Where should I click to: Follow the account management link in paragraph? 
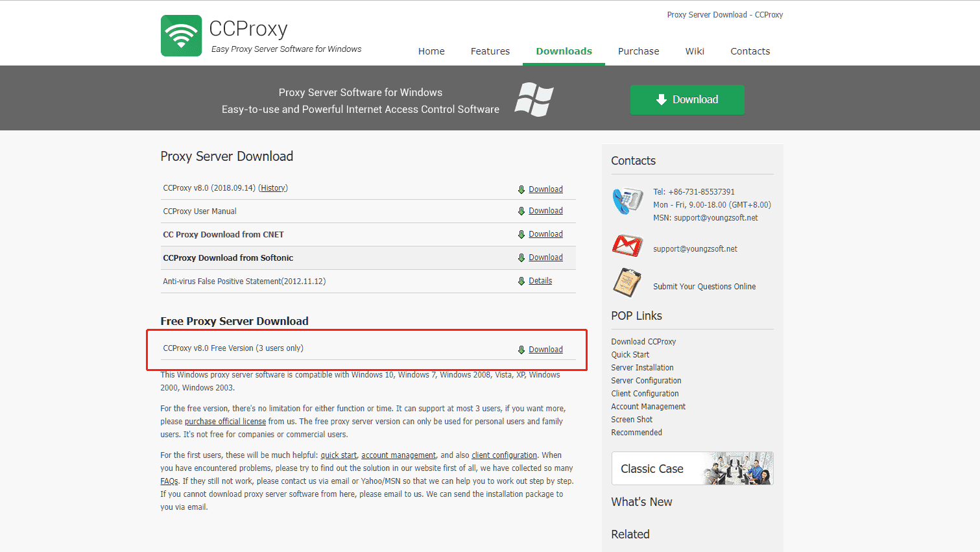[398, 455]
